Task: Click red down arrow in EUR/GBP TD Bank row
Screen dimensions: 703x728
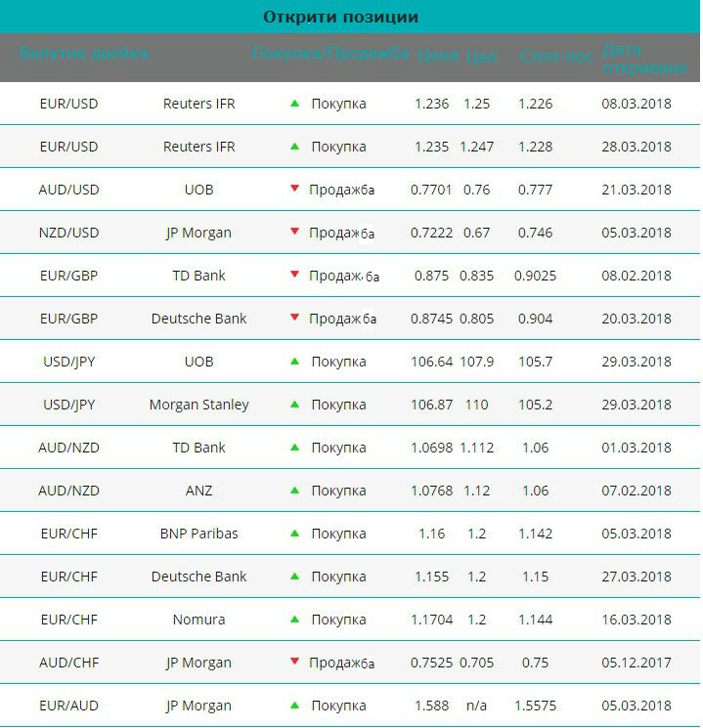Action: [x=294, y=275]
